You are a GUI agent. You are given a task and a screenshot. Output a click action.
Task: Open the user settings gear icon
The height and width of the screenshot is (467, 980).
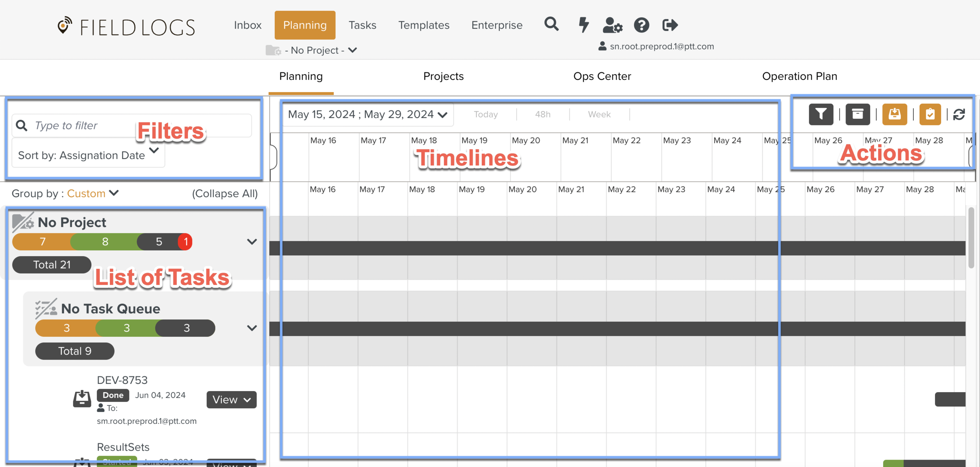pos(612,25)
